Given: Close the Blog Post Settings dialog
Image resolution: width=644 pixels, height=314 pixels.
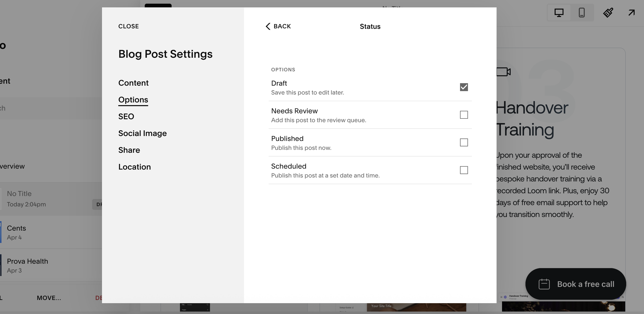Looking at the screenshot, I should tap(128, 26).
